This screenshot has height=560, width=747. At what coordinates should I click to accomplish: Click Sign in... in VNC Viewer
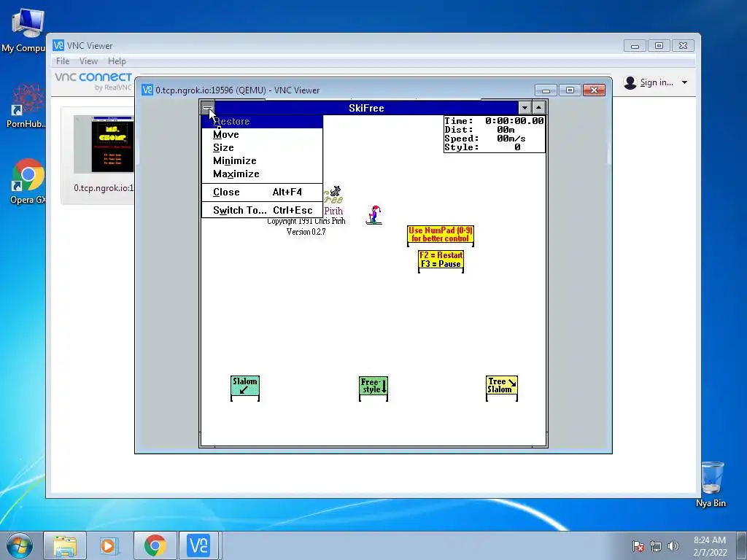657,82
